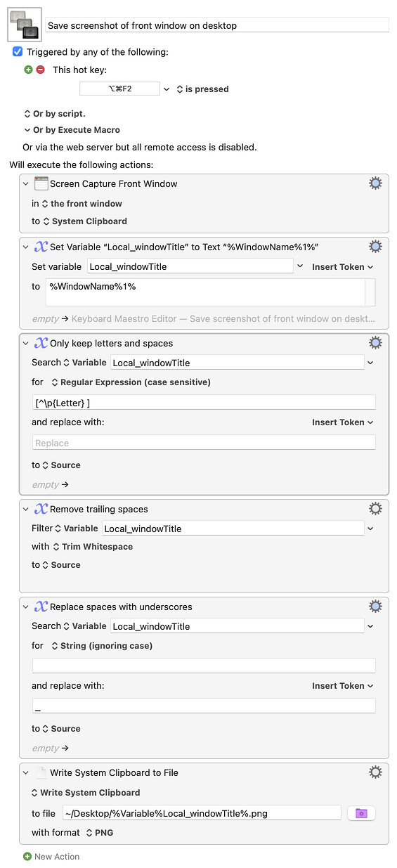Expand the 'Or by script' section
The height and width of the screenshot is (868, 397).
click(x=55, y=114)
